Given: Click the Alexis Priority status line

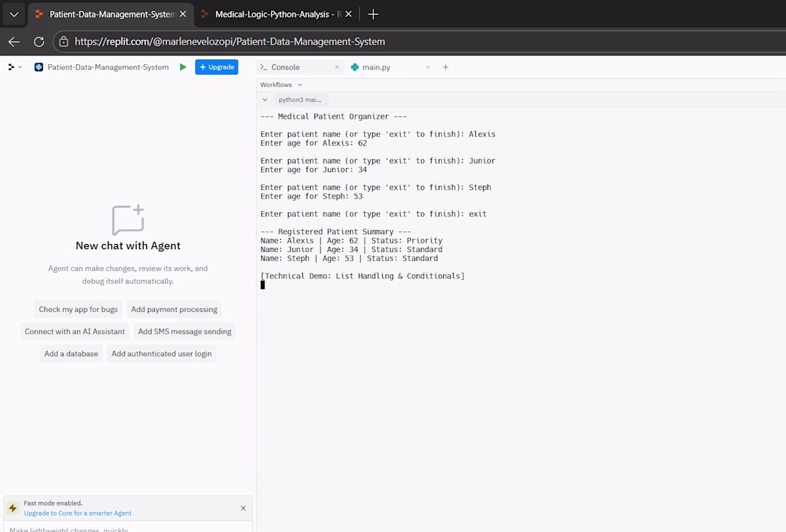Looking at the screenshot, I should pos(352,241).
